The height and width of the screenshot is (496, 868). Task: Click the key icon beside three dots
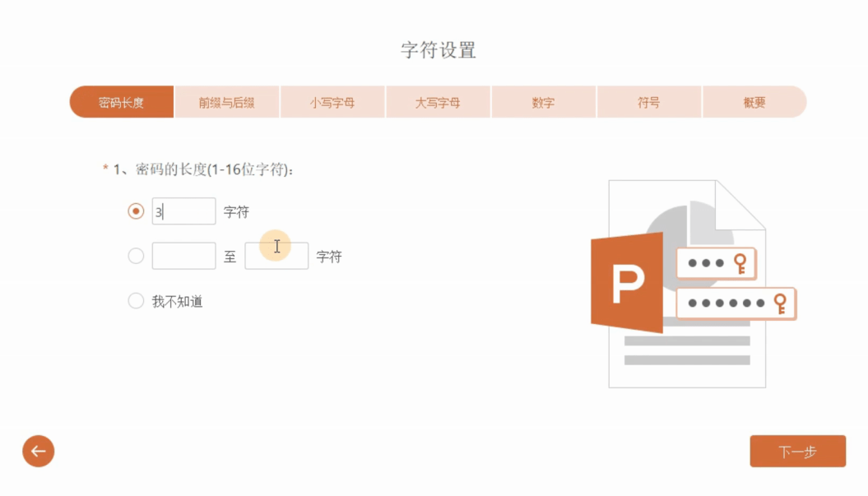tap(740, 263)
